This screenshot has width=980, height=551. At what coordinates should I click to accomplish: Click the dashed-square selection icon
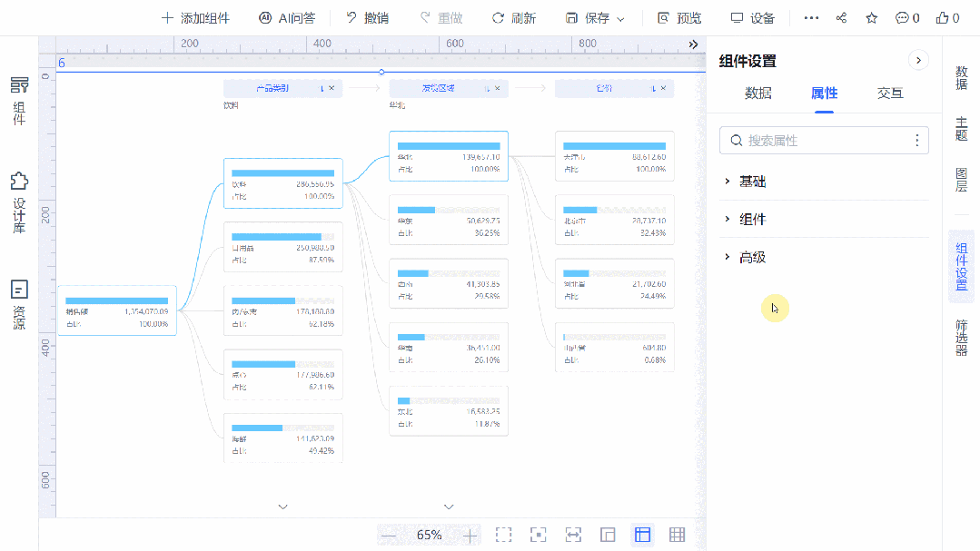click(x=503, y=535)
